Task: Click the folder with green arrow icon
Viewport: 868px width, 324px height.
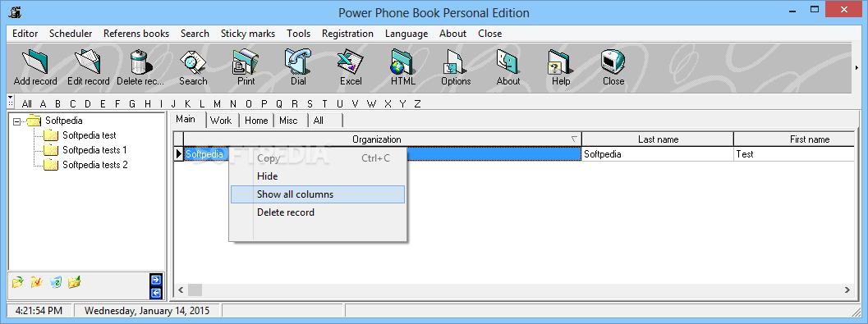Action: [18, 282]
